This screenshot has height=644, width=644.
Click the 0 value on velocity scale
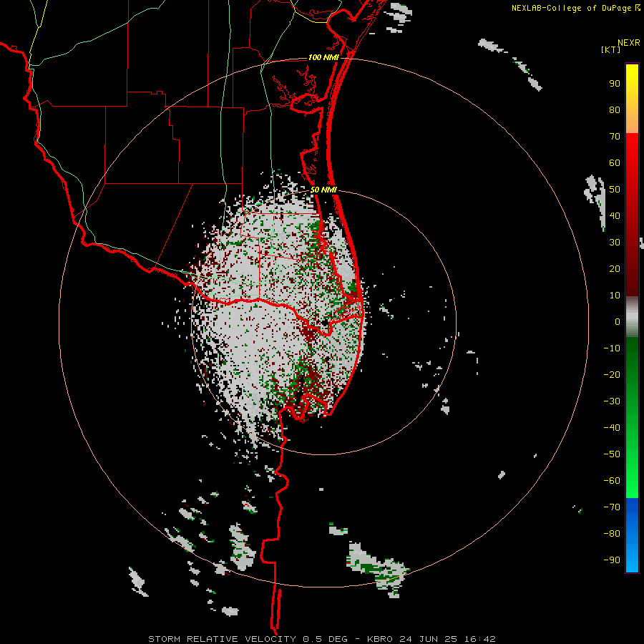(x=618, y=322)
